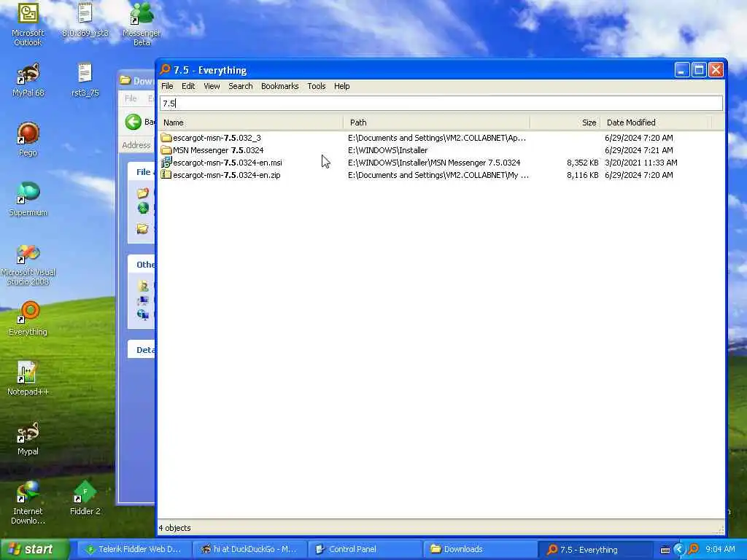Select the Pego desktop shortcut

(x=28, y=139)
